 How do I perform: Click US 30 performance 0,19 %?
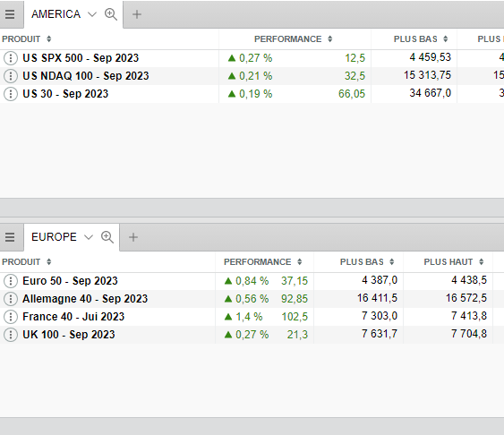(x=255, y=94)
